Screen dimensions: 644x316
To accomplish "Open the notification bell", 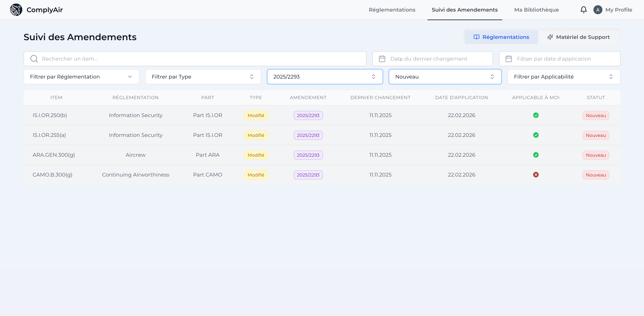I will [x=584, y=10].
